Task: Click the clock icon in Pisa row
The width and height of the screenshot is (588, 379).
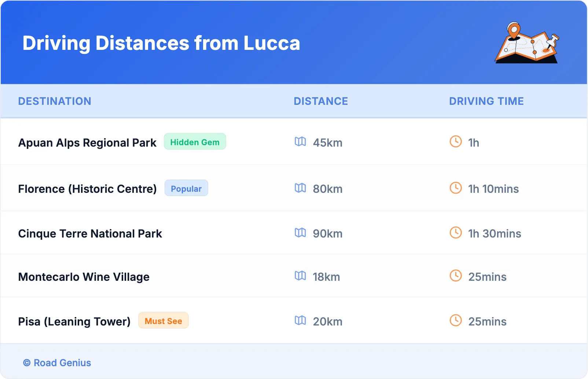Action: pos(456,320)
